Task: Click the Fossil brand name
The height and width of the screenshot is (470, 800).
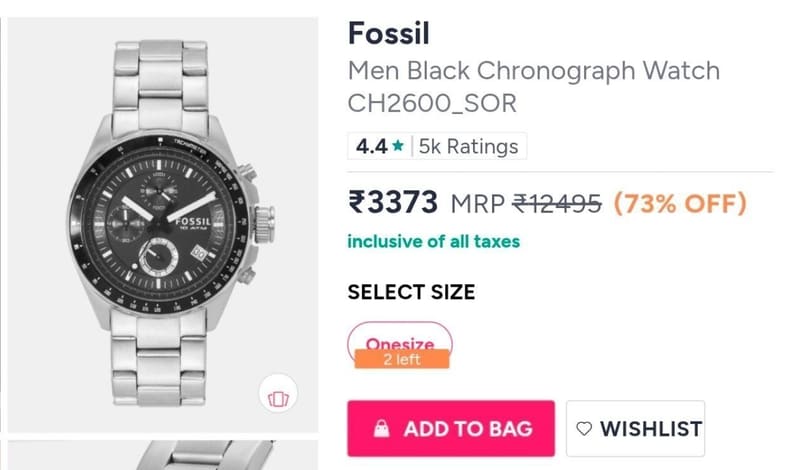Action: tap(389, 34)
